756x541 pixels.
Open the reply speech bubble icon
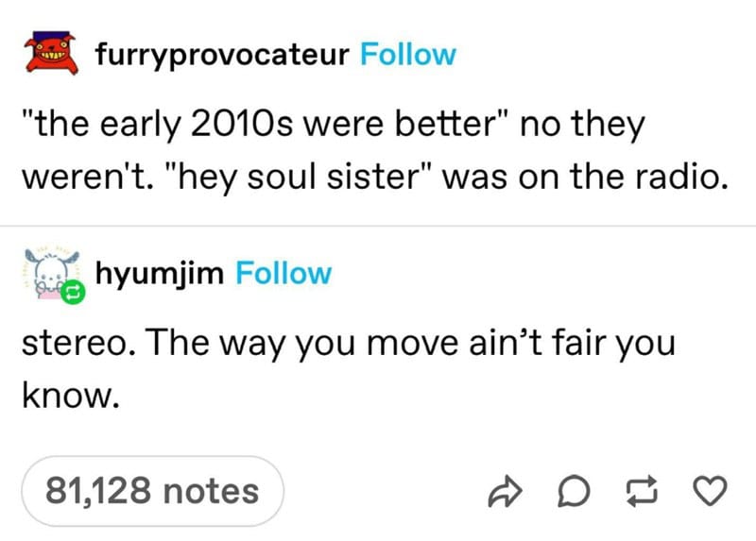click(x=574, y=491)
